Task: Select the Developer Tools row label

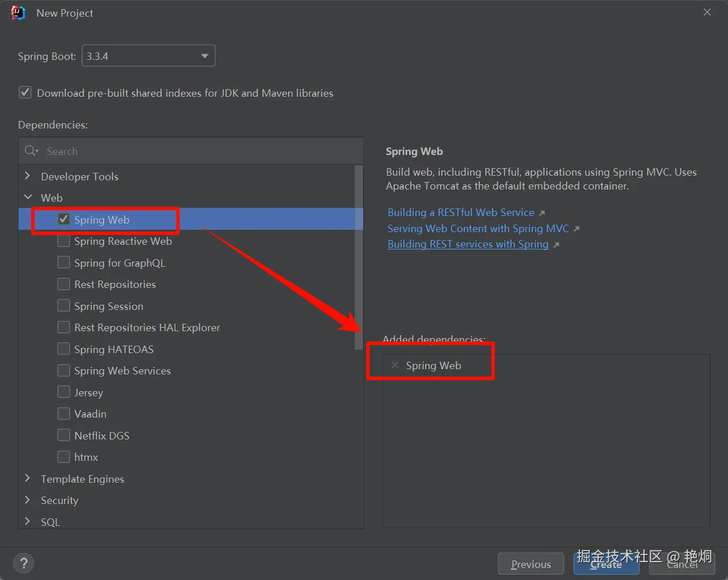Action: coord(79,176)
